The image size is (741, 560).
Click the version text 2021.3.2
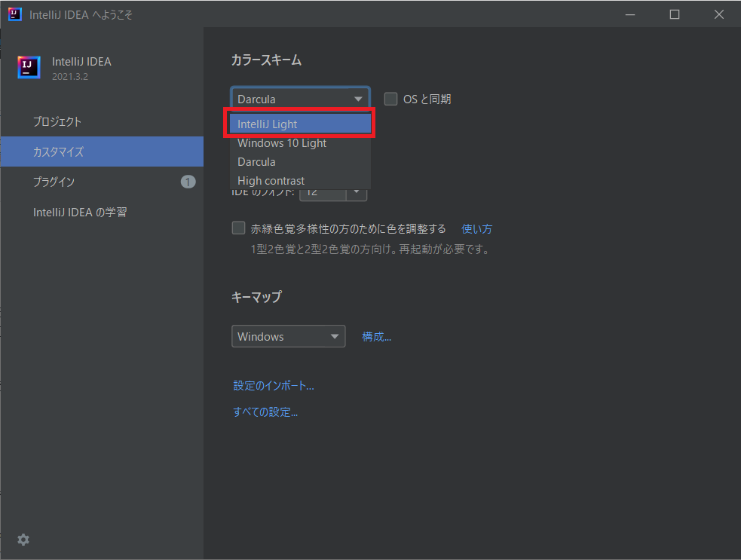click(70, 77)
